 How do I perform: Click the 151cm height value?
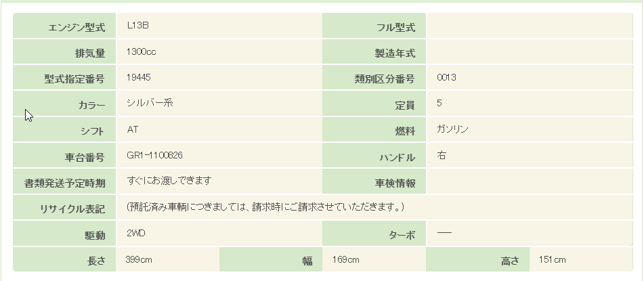[552, 260]
